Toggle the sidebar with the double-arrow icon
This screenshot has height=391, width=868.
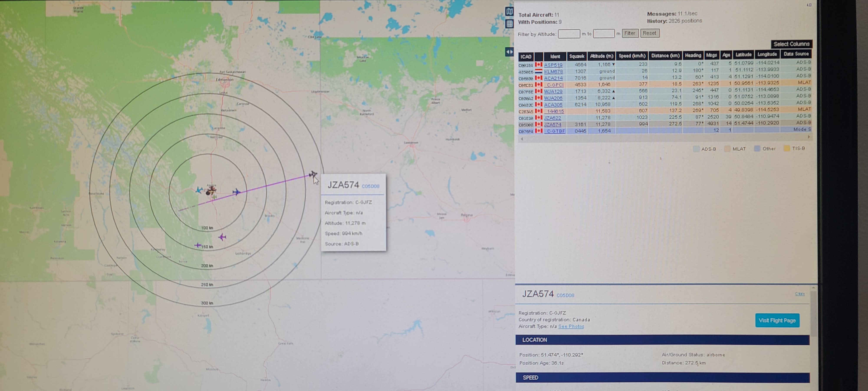(509, 52)
